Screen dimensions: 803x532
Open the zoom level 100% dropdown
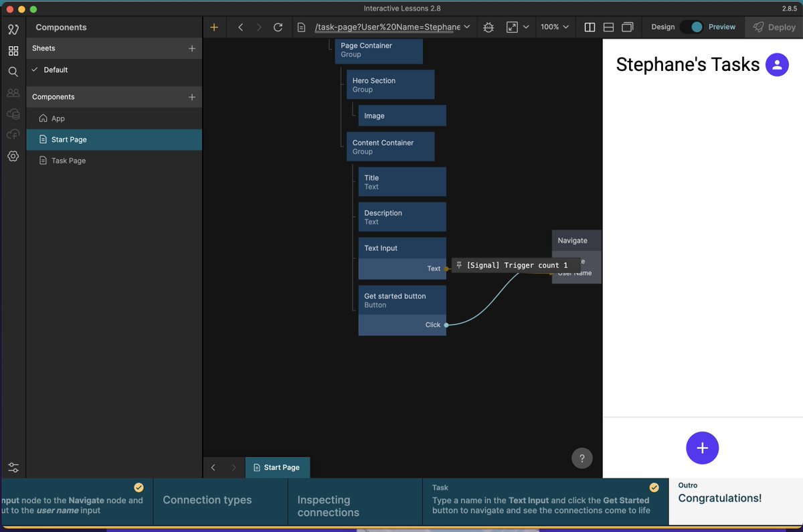tap(553, 27)
